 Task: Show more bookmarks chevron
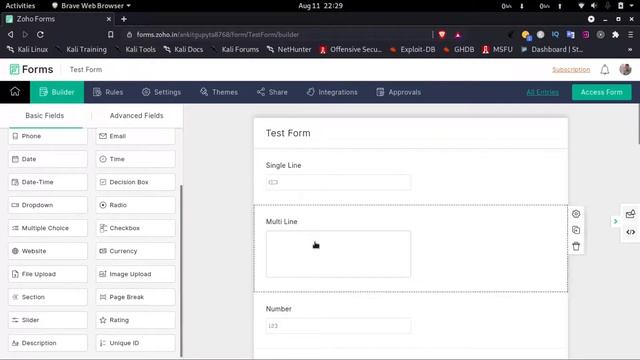click(x=630, y=49)
